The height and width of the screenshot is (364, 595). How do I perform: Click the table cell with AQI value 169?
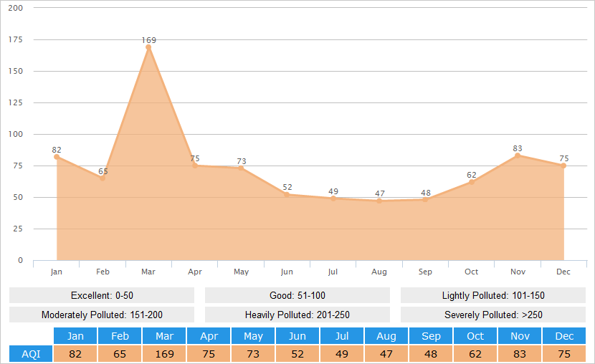point(164,354)
